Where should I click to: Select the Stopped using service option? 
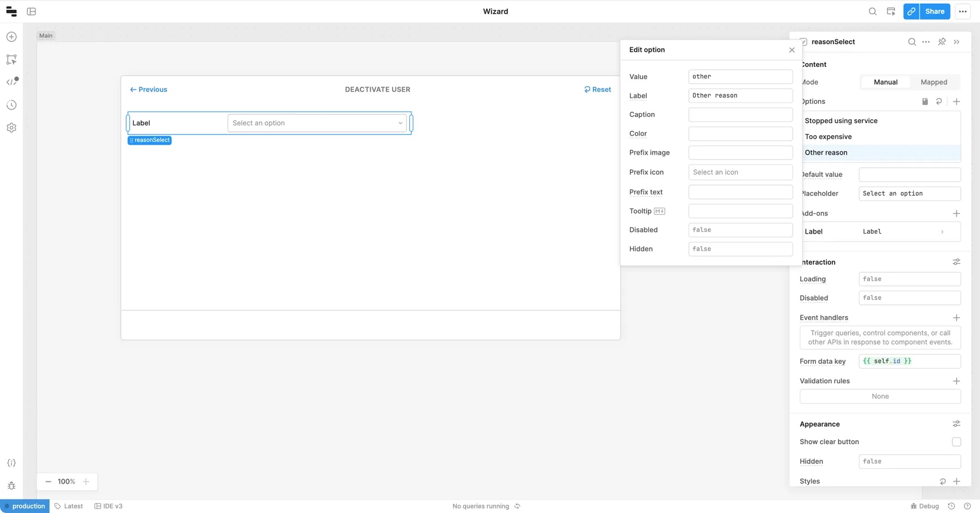tap(880, 121)
